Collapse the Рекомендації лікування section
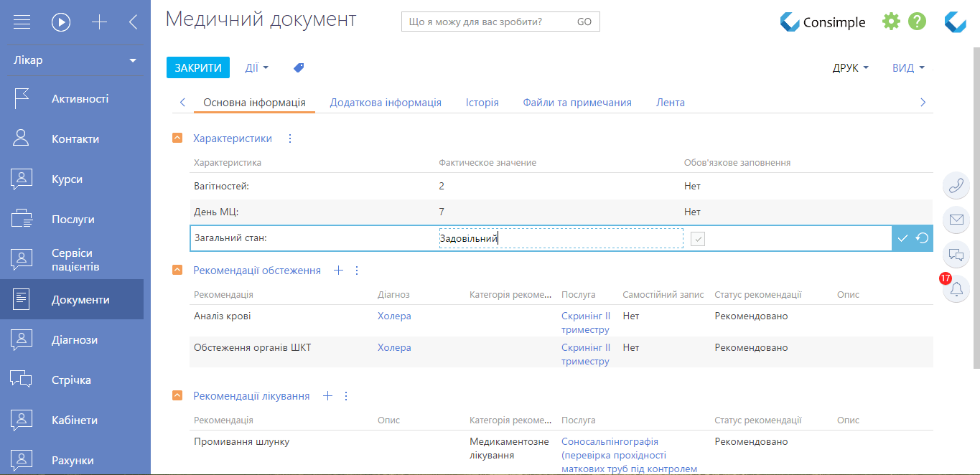The image size is (980, 475). (177, 395)
